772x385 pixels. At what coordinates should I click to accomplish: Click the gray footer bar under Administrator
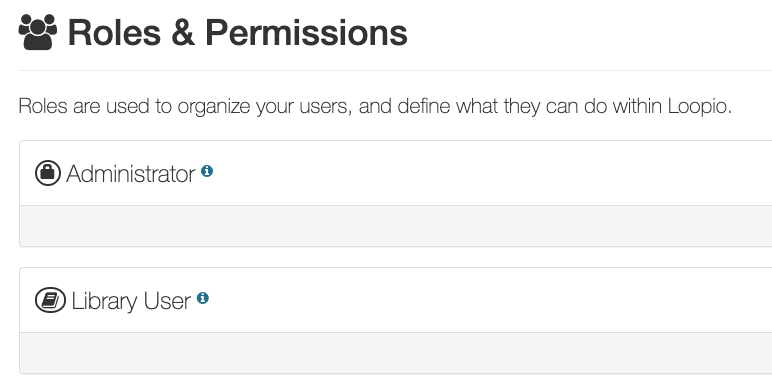(x=395, y=226)
